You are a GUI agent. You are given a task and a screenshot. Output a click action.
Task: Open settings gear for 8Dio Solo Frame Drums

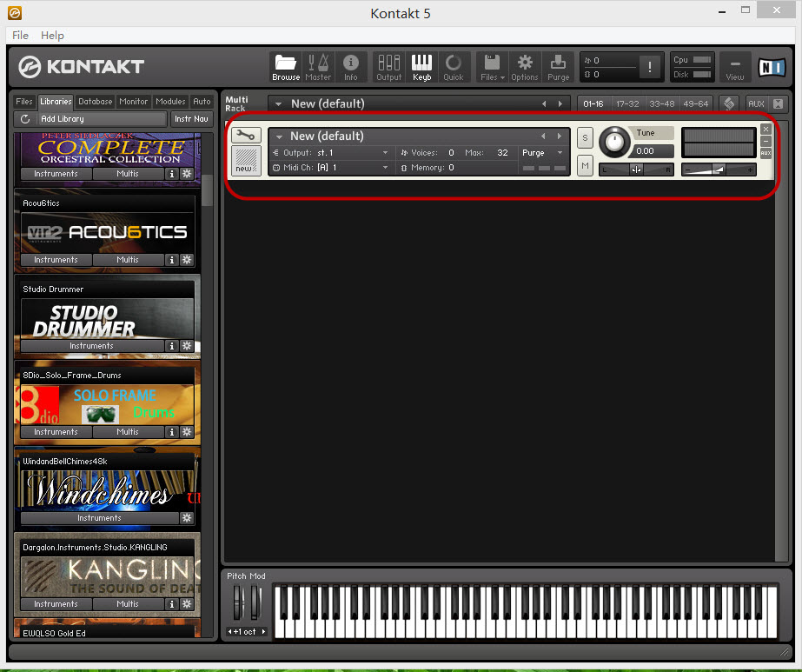coord(187,431)
